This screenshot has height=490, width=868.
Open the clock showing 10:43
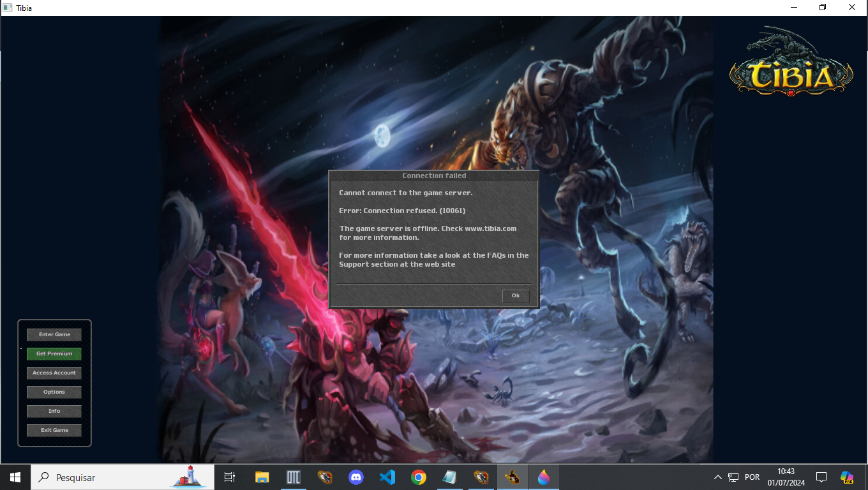786,477
